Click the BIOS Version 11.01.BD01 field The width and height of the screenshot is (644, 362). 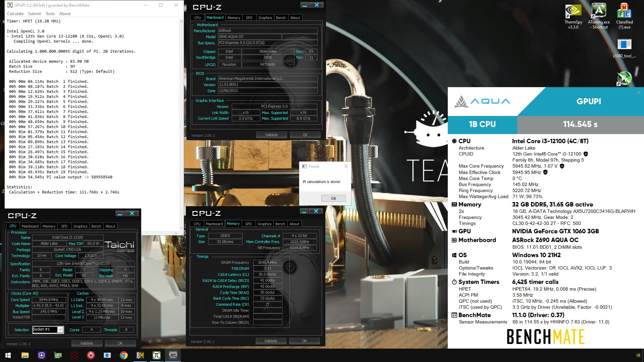click(267, 85)
